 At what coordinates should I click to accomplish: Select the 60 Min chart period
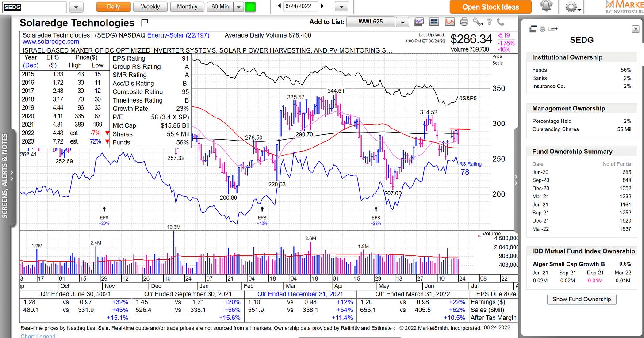click(x=220, y=7)
